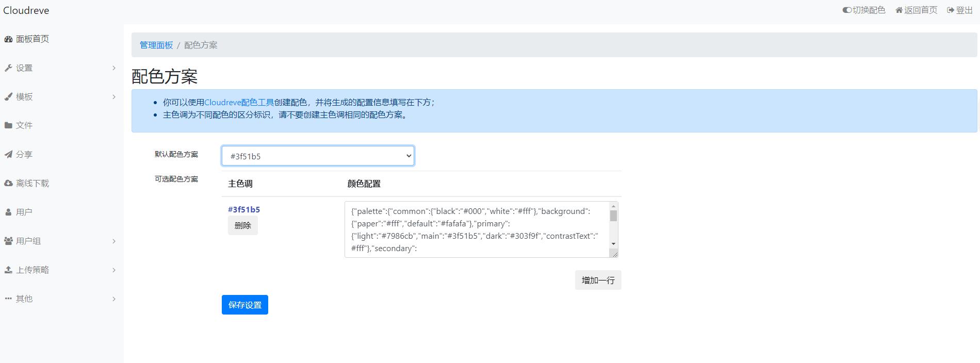Screen dimensions: 980x363
Task: Open the Cloudreve配色工具 link
Action: pyautogui.click(x=239, y=103)
